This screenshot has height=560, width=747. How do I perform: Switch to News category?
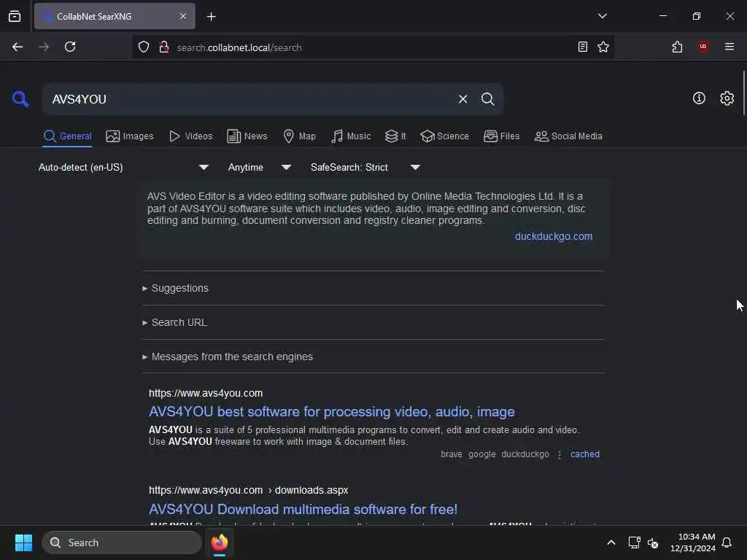tap(247, 136)
